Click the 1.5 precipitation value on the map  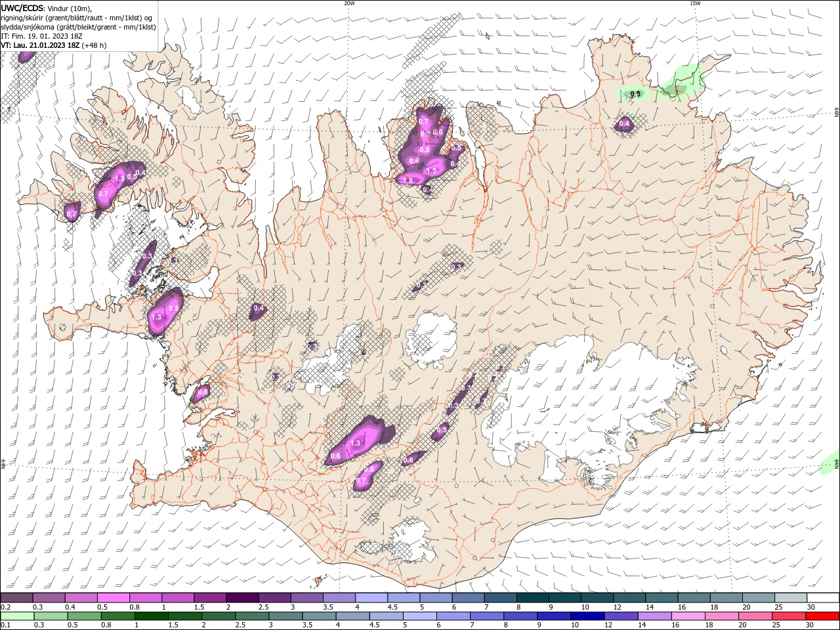coord(432,171)
